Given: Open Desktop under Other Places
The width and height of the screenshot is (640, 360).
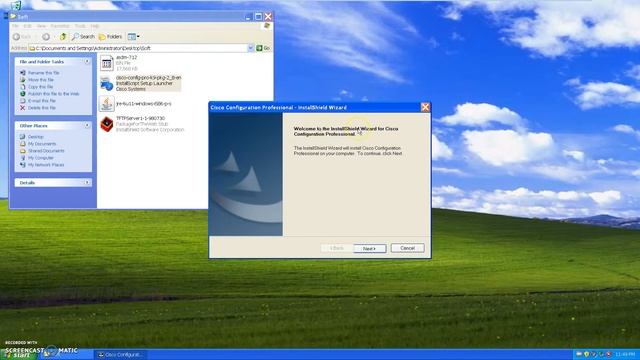Looking at the screenshot, I should pyautogui.click(x=36, y=137).
